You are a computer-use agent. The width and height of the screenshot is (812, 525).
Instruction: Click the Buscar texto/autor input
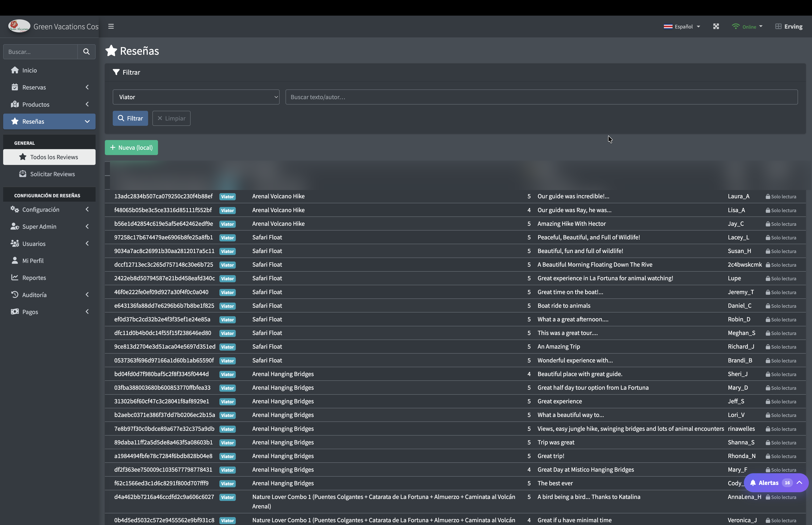(x=541, y=97)
